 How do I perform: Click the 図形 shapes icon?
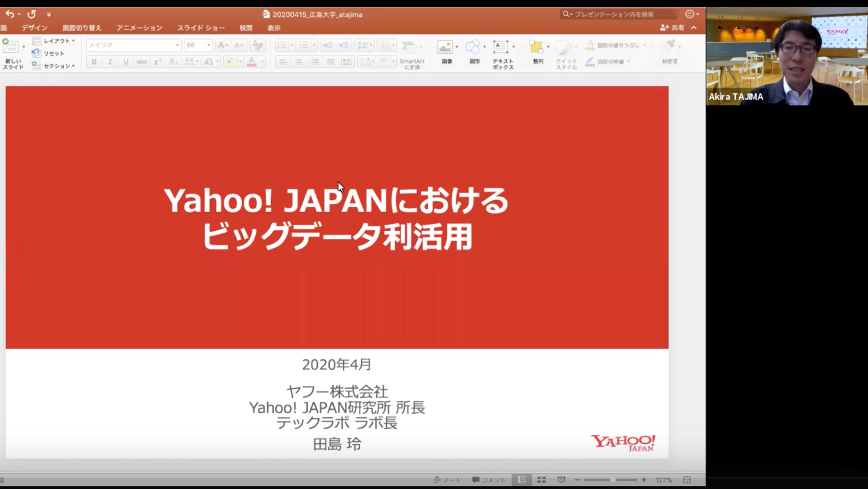point(473,47)
